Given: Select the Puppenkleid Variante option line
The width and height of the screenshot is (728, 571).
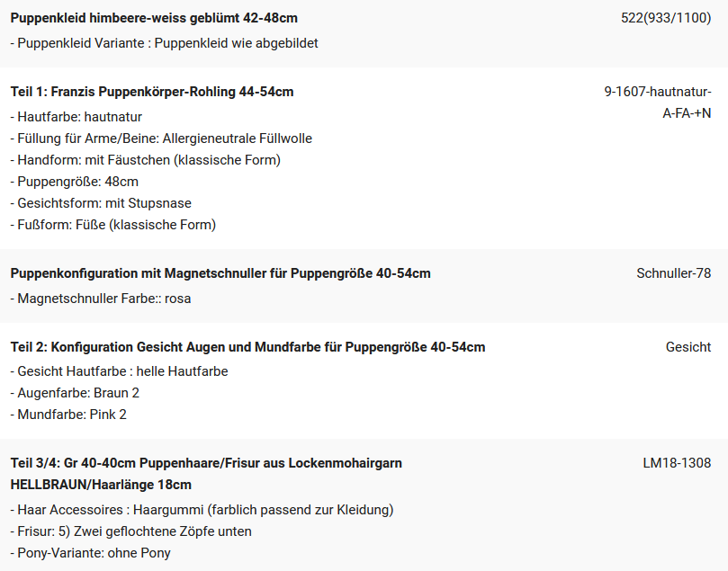Looking at the screenshot, I should coord(164,43).
